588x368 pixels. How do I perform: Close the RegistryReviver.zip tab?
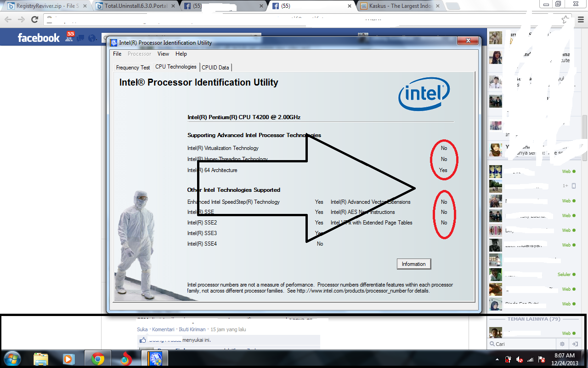pyautogui.click(x=86, y=6)
